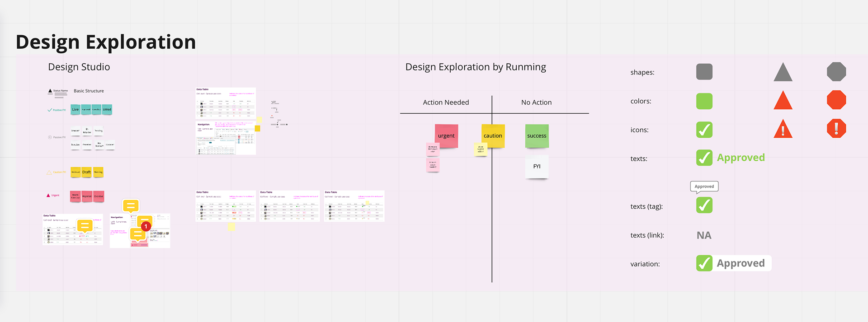Click the red octagon with exclamation mark
This screenshot has height=322, width=868.
pos(836,128)
